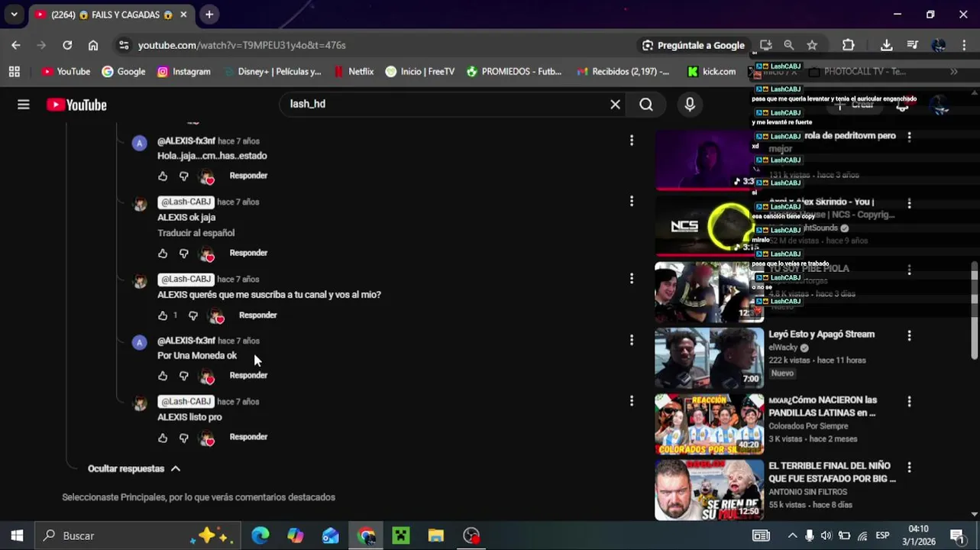Open File Explorer from taskbar
Image resolution: width=980 pixels, height=550 pixels.
click(x=436, y=535)
